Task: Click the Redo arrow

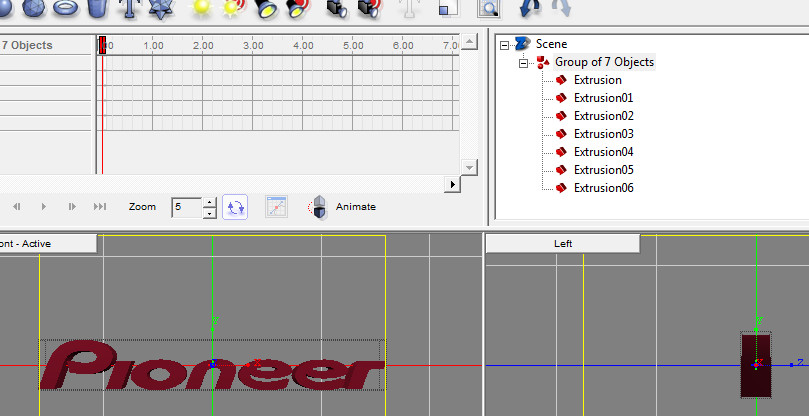Action: click(561, 8)
